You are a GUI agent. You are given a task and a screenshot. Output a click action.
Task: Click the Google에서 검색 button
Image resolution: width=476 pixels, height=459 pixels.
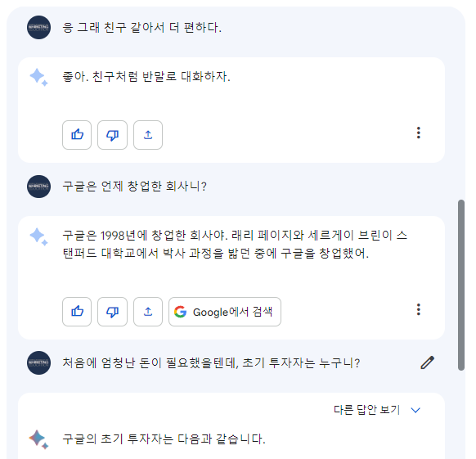click(225, 312)
